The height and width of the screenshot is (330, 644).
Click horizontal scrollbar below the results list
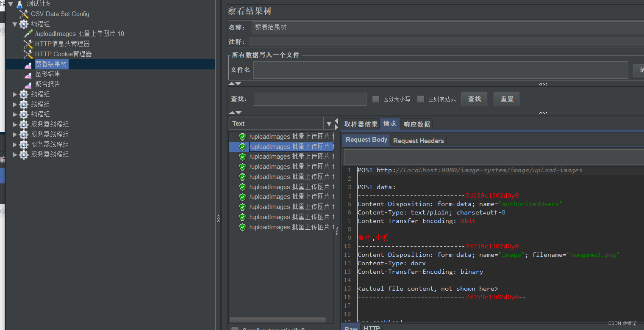[x=278, y=320]
